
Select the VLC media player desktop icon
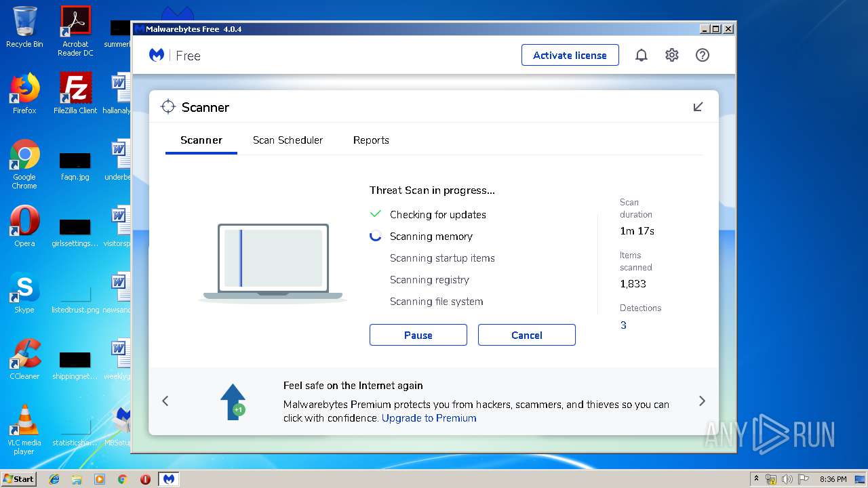(x=24, y=429)
